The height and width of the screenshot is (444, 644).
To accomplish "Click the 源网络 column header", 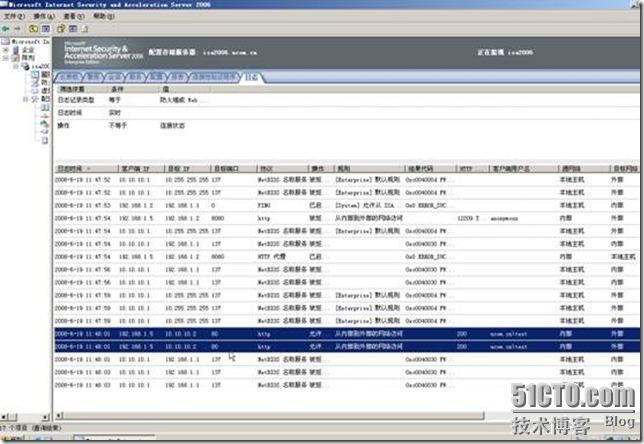I will click(x=583, y=169).
